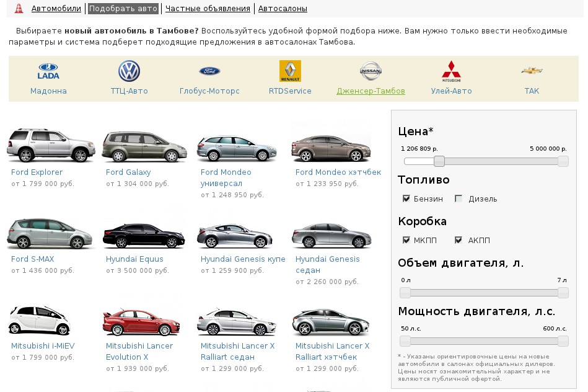The height and width of the screenshot is (392, 588).
Task: Click the Hyundai Genesis купе image
Action: click(x=235, y=236)
